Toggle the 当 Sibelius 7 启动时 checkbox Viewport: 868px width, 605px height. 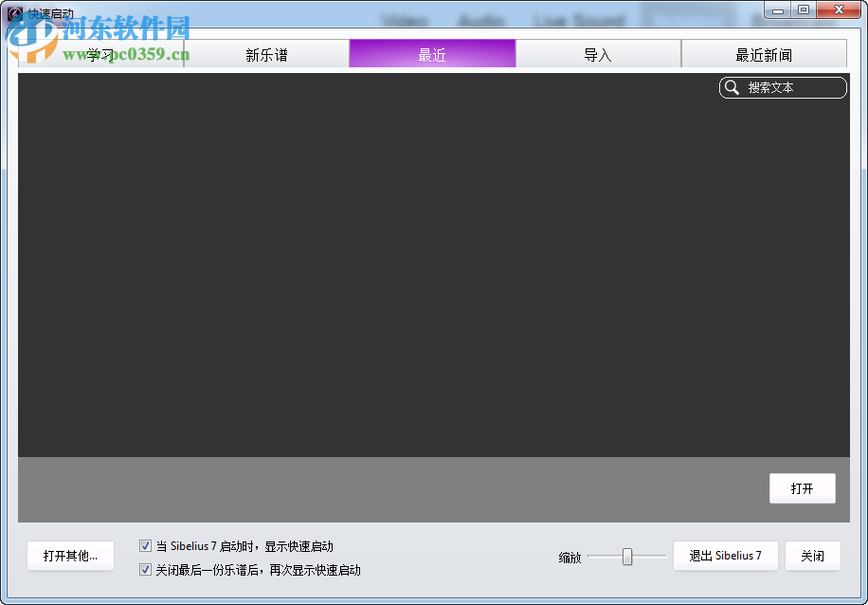pos(145,545)
